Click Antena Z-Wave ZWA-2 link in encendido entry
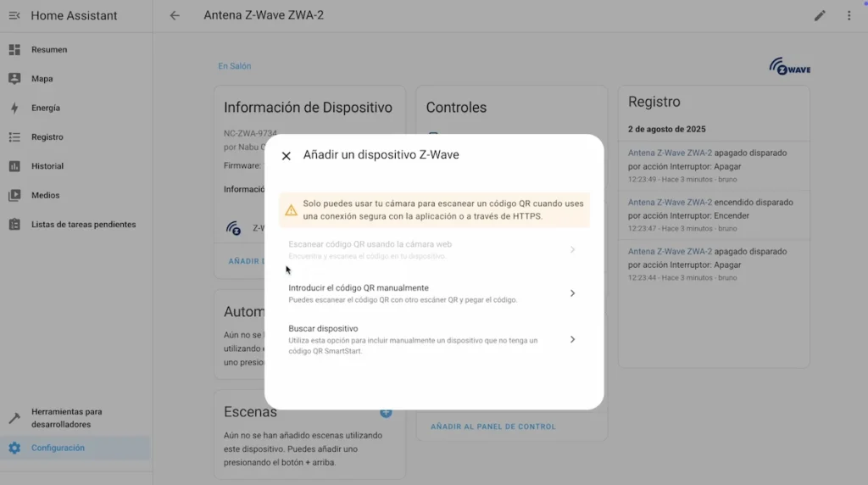This screenshot has width=868, height=485. tap(670, 202)
